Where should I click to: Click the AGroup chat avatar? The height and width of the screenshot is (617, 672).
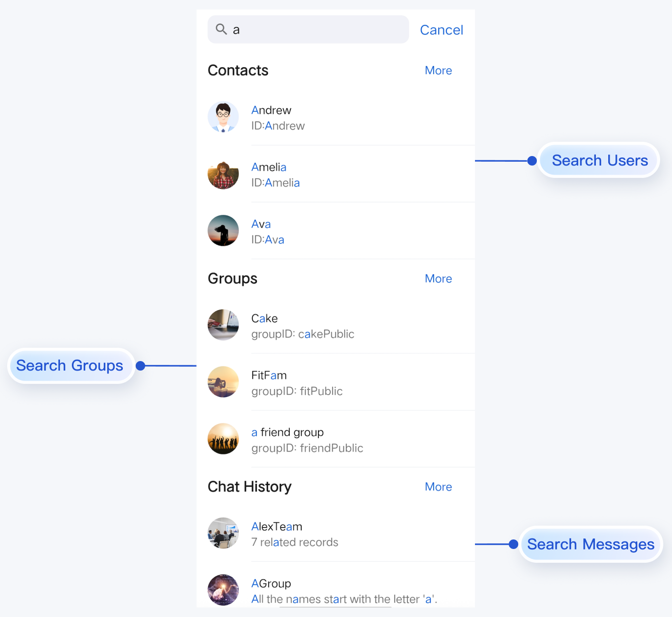[223, 590]
